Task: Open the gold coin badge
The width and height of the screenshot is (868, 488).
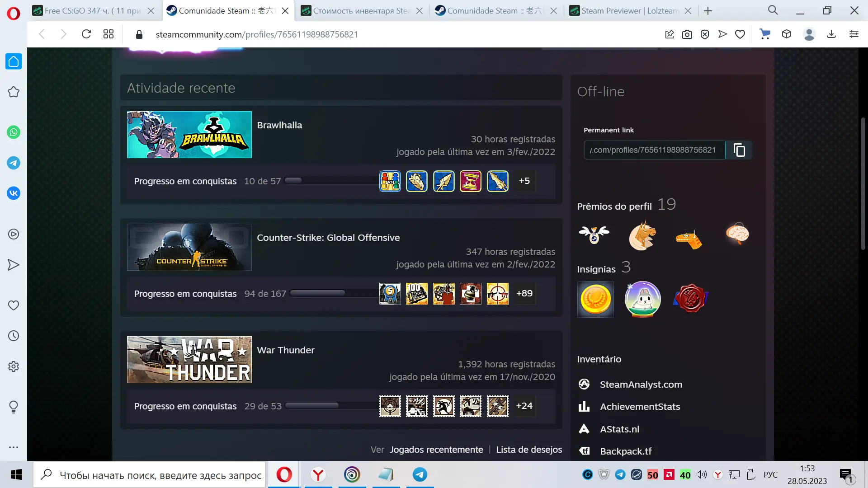Action: pyautogui.click(x=595, y=299)
